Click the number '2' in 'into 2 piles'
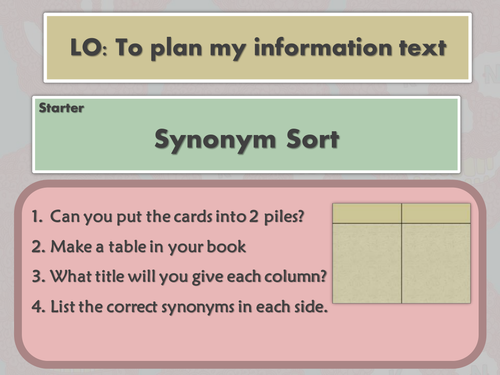Viewport: 500px width, 375px height. coord(254,217)
